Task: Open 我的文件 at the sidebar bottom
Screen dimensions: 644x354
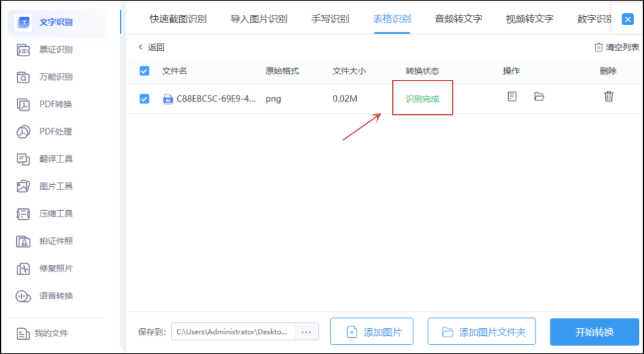Action: 42,333
